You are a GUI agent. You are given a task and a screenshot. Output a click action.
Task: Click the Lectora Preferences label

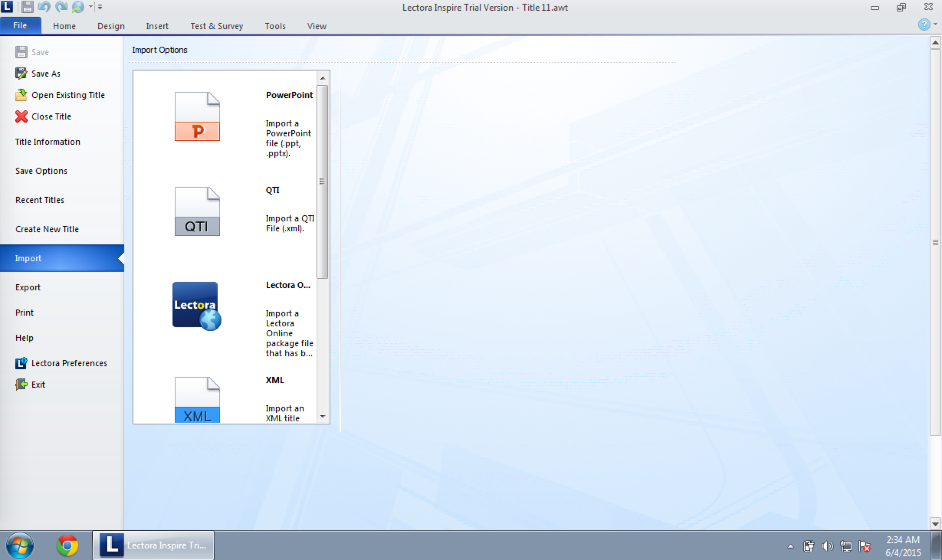click(x=69, y=363)
